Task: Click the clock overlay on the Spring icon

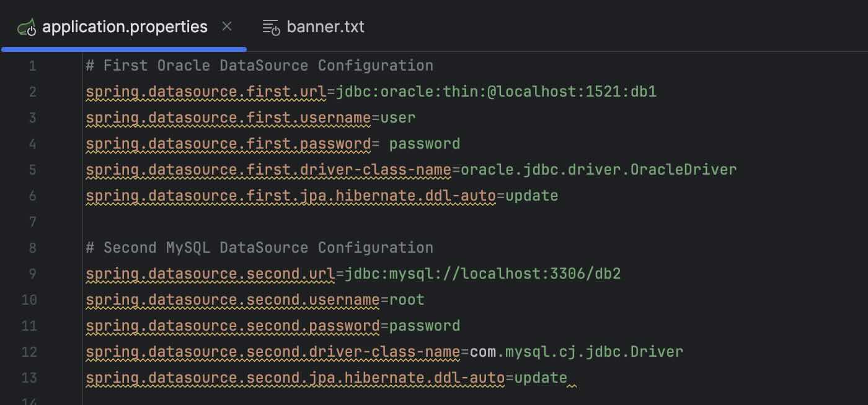Action: [33, 32]
